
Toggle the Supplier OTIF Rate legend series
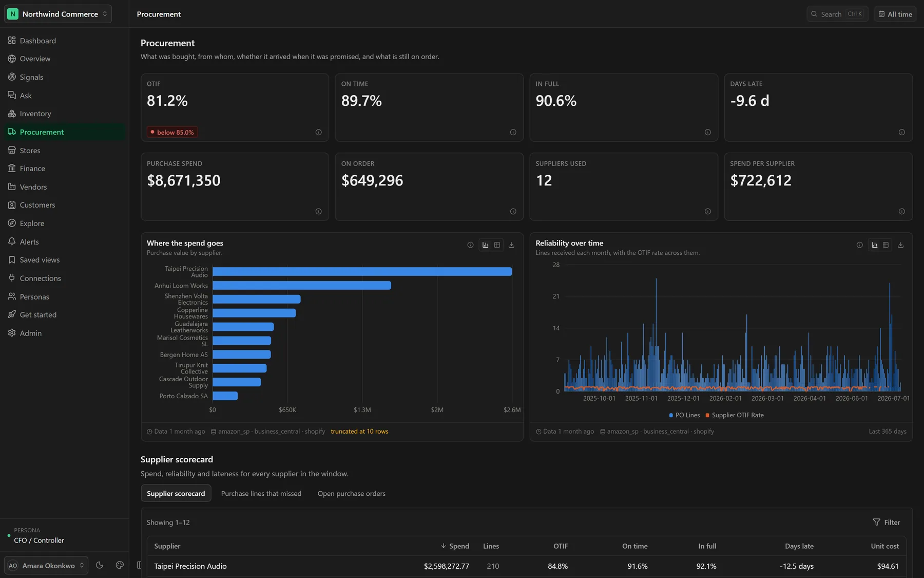pyautogui.click(x=735, y=415)
